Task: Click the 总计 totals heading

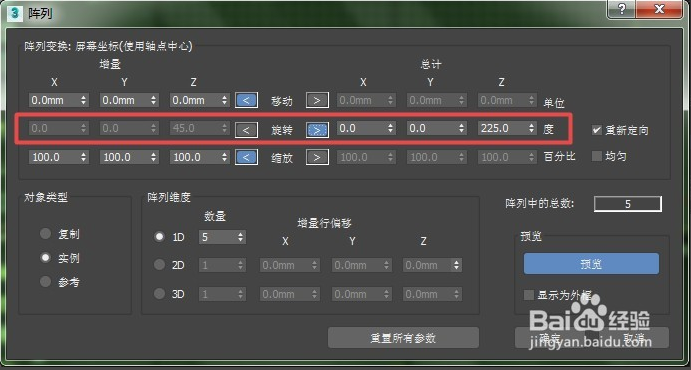Action: click(x=431, y=65)
